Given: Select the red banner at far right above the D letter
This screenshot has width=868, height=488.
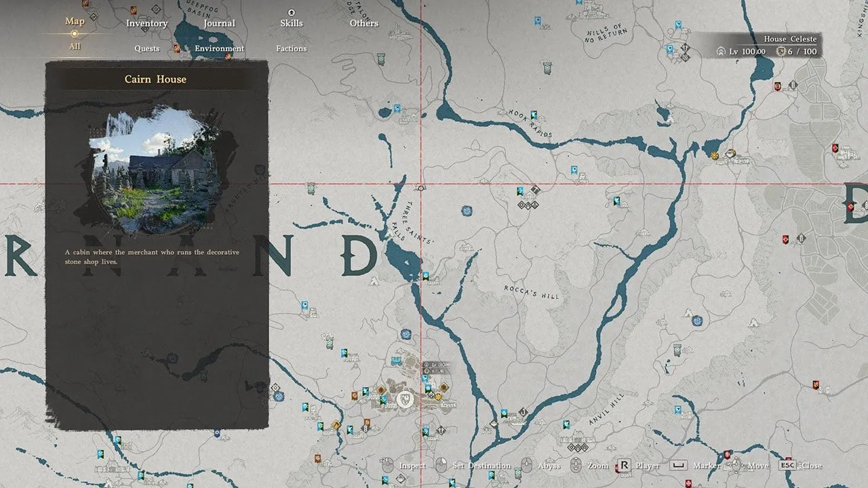Looking at the screenshot, I should (x=835, y=148).
